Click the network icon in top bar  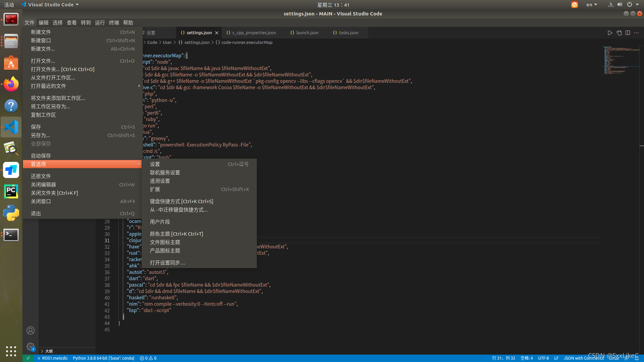[610, 5]
